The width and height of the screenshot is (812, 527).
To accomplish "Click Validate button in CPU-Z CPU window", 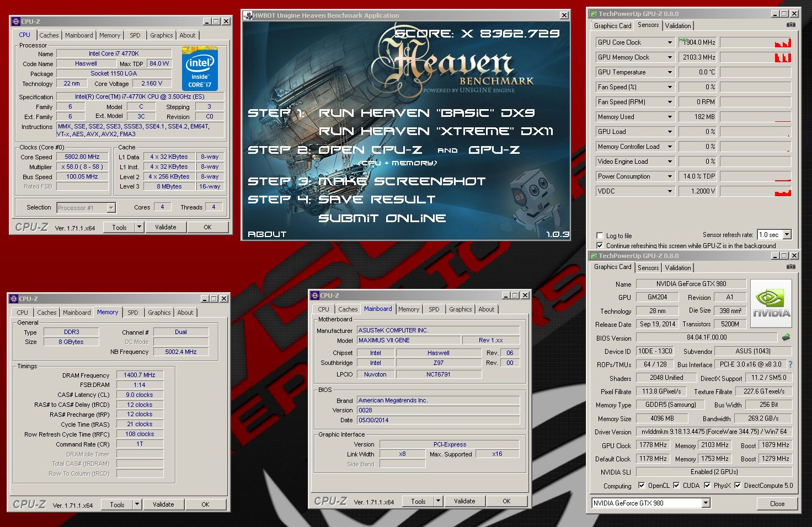I will [x=165, y=227].
